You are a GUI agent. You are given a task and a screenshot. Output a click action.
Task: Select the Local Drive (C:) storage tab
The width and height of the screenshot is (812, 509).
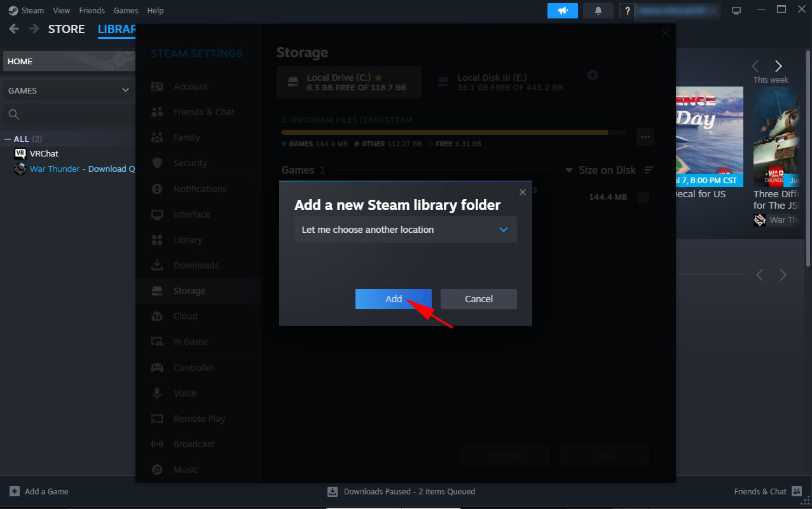tap(349, 82)
